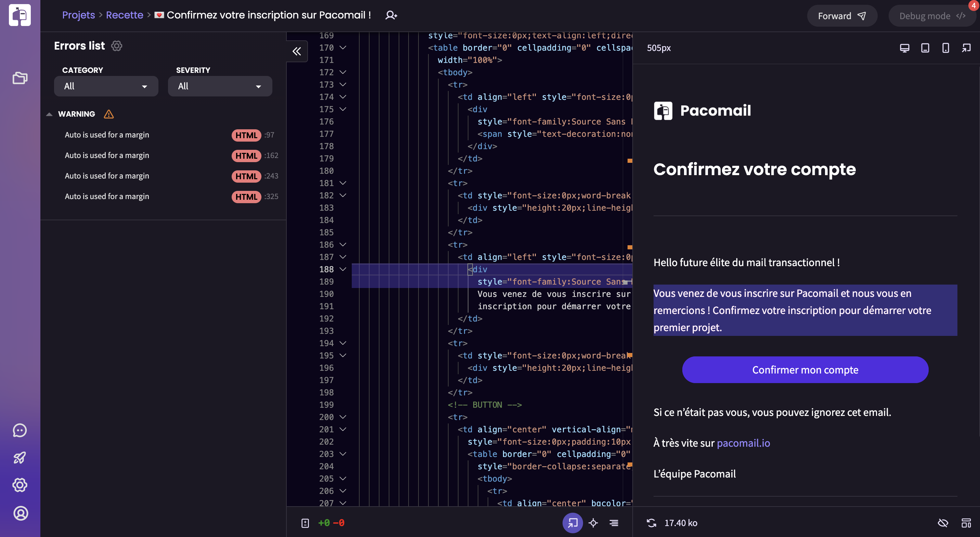The image size is (980, 537).
Task: Click the crosshair locate icon in editor footer
Action: (x=593, y=523)
